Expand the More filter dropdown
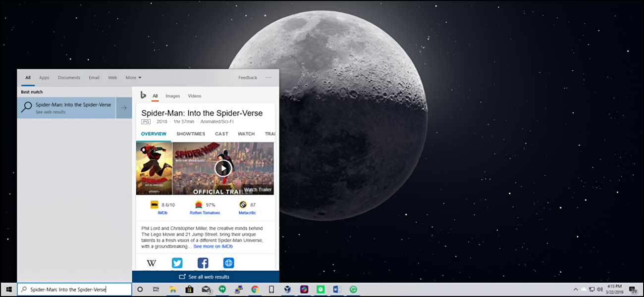 point(133,78)
